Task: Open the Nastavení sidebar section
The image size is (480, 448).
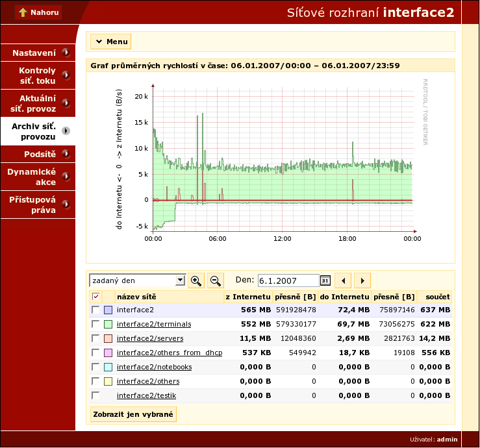Action: click(x=38, y=53)
